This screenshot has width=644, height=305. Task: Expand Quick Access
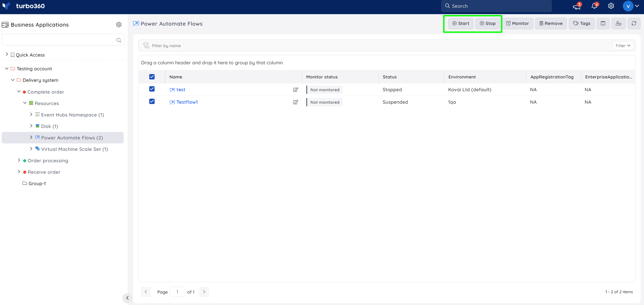click(x=7, y=54)
